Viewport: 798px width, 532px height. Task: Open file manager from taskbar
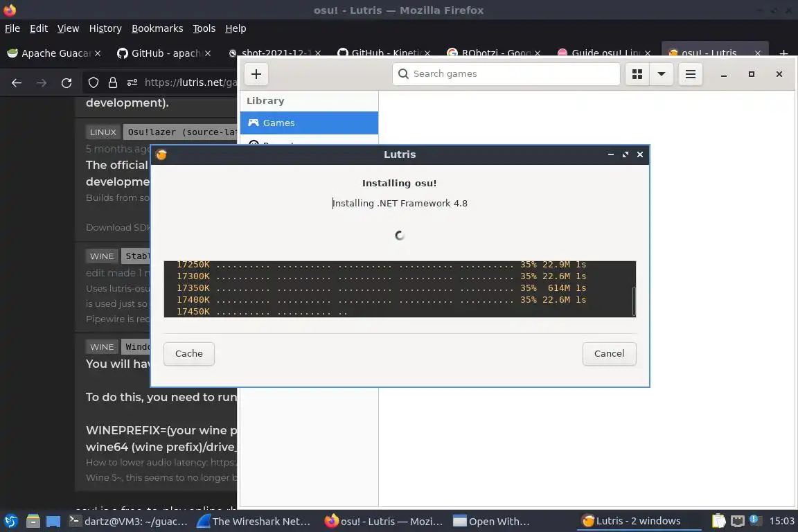click(33, 522)
